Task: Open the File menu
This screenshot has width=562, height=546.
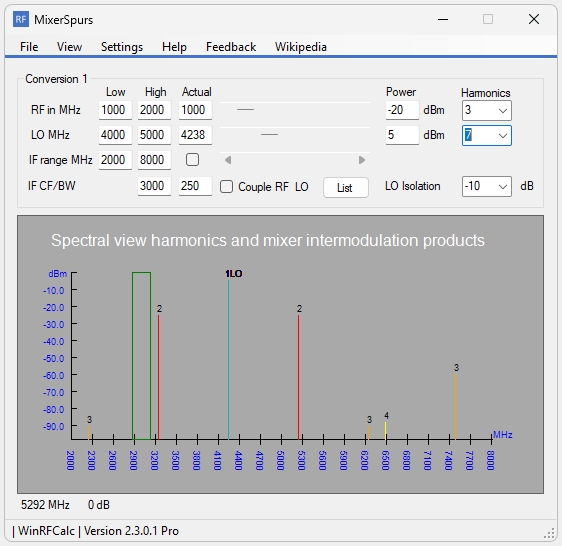Action: pyautogui.click(x=29, y=47)
